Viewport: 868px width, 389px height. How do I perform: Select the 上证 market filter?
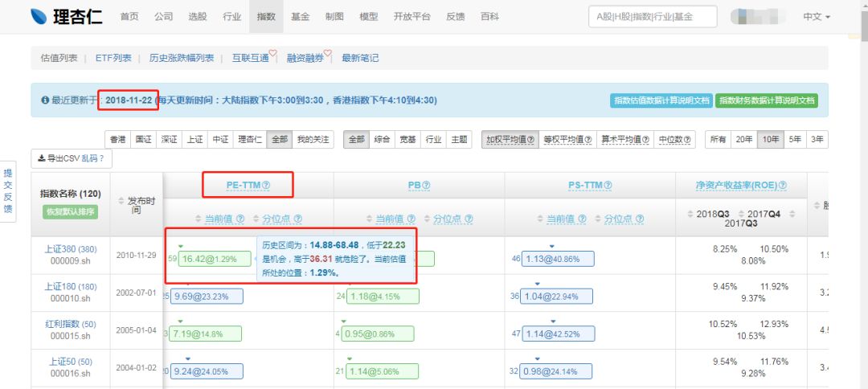coord(194,139)
